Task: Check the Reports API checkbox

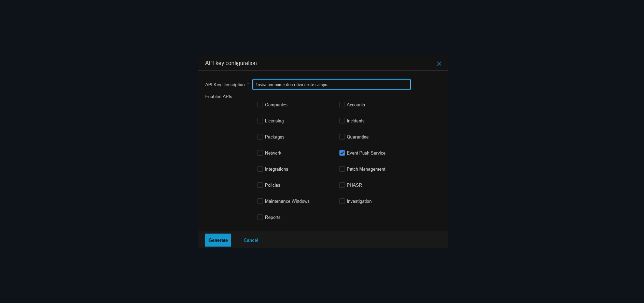Action: point(260,217)
